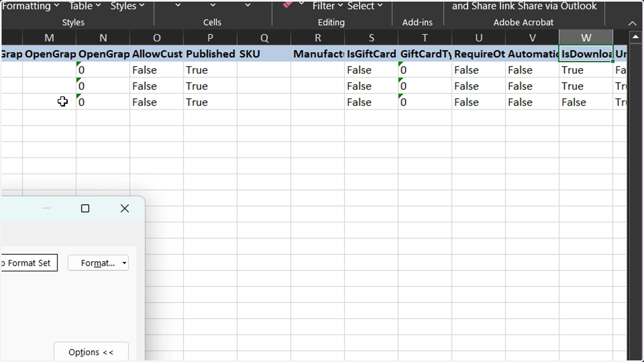Select column N header

[103, 38]
